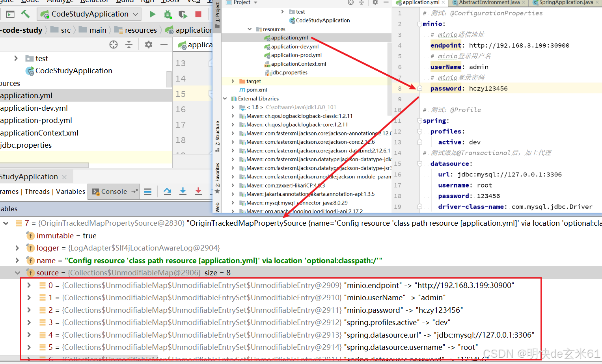602x364 pixels.
Task: Click the gear icon in right Project panel header
Action: (375, 2)
